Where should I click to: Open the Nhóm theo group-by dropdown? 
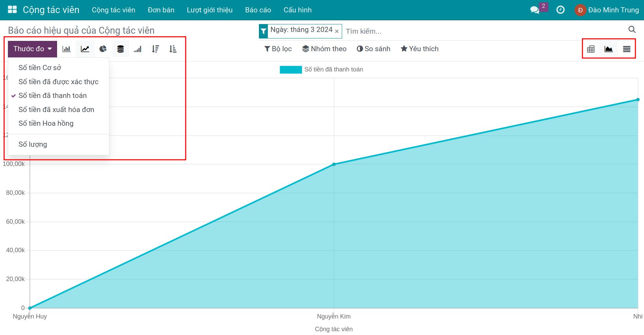324,49
